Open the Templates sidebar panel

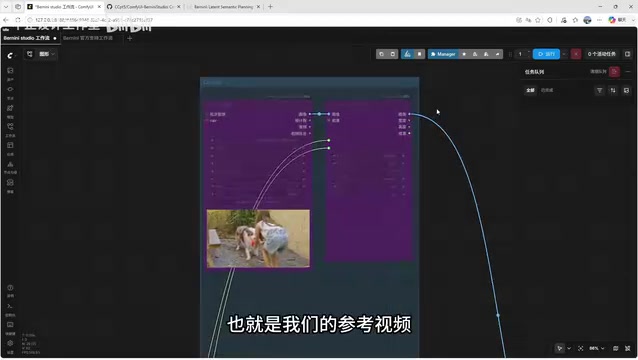[x=10, y=146]
